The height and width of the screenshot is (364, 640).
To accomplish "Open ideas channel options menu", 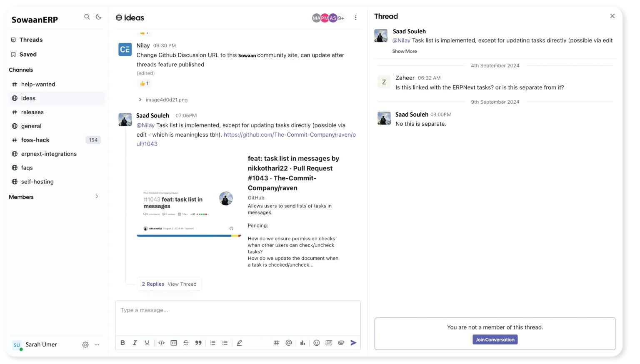I will click(356, 18).
